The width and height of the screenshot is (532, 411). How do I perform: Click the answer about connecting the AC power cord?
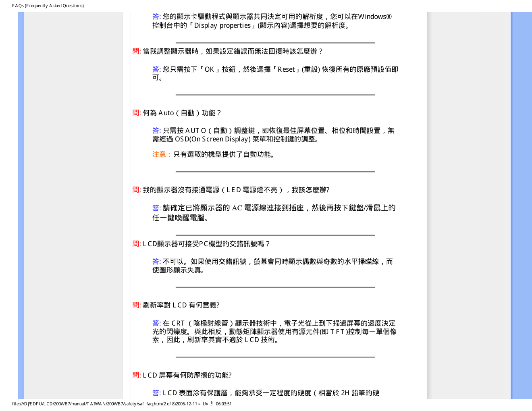pyautogui.click(x=274, y=213)
